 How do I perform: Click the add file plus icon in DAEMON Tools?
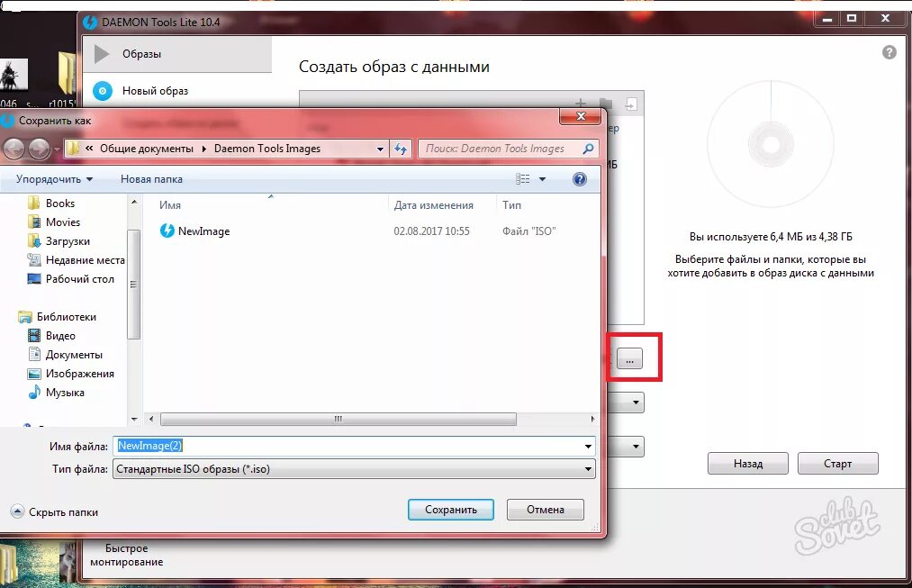[581, 103]
